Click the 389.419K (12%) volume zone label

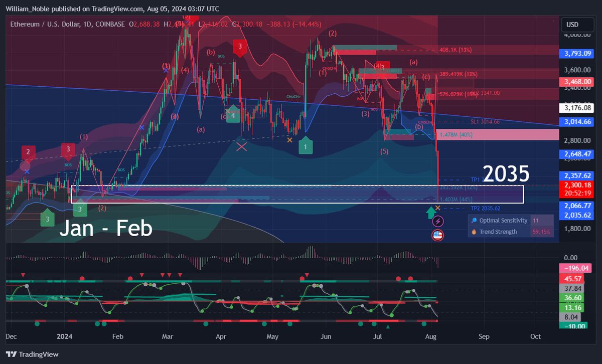coord(459,74)
